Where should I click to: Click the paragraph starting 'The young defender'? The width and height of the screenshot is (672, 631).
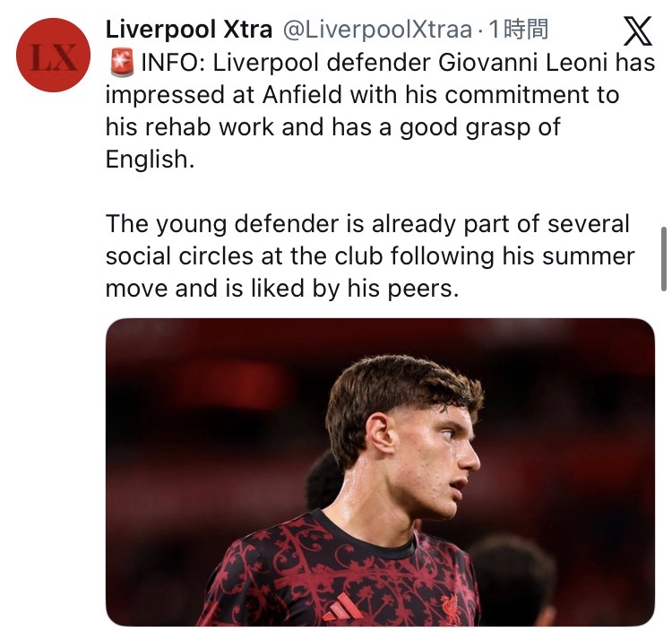click(369, 256)
